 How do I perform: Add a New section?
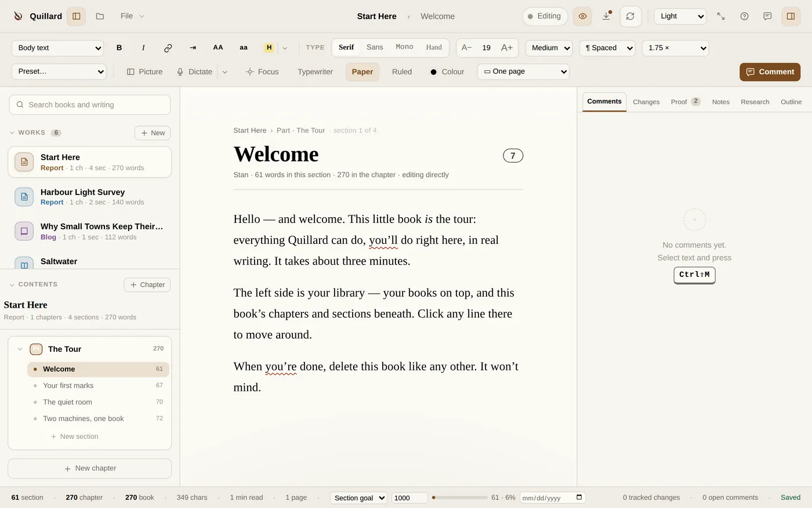point(74,437)
